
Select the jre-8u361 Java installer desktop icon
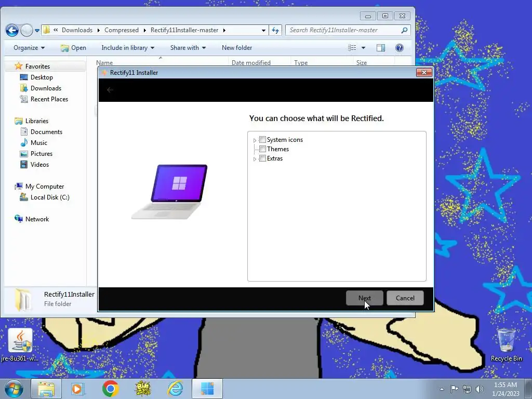tap(20, 345)
